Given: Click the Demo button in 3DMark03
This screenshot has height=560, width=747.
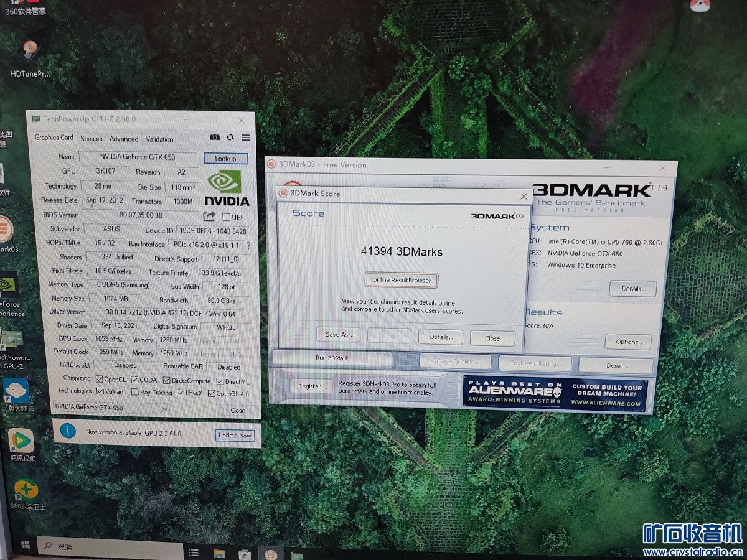Looking at the screenshot, I should (616, 365).
